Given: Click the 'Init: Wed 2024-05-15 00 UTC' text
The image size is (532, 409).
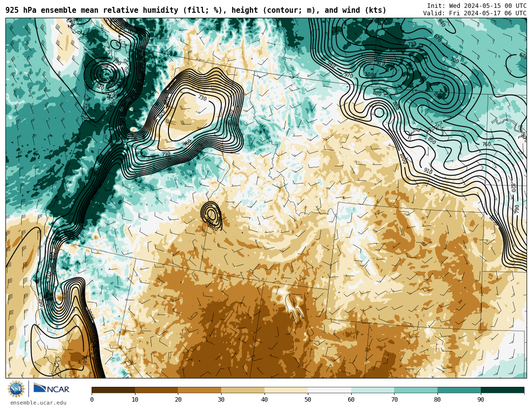Looking at the screenshot, I should coord(477,6).
